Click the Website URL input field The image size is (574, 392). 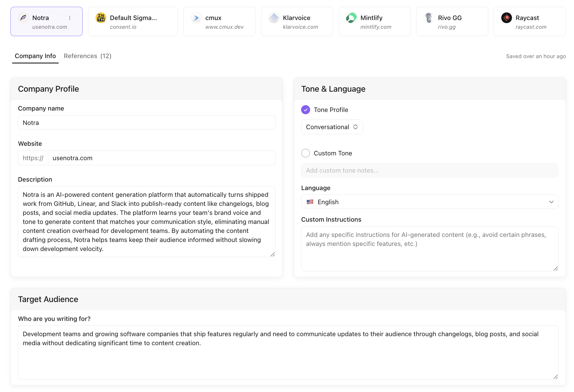point(162,158)
